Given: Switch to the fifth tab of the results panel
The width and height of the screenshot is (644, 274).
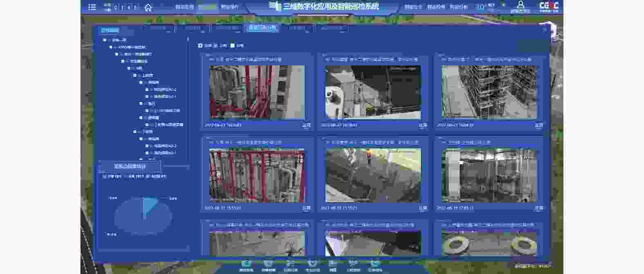Looking at the screenshot, I should point(297,28).
